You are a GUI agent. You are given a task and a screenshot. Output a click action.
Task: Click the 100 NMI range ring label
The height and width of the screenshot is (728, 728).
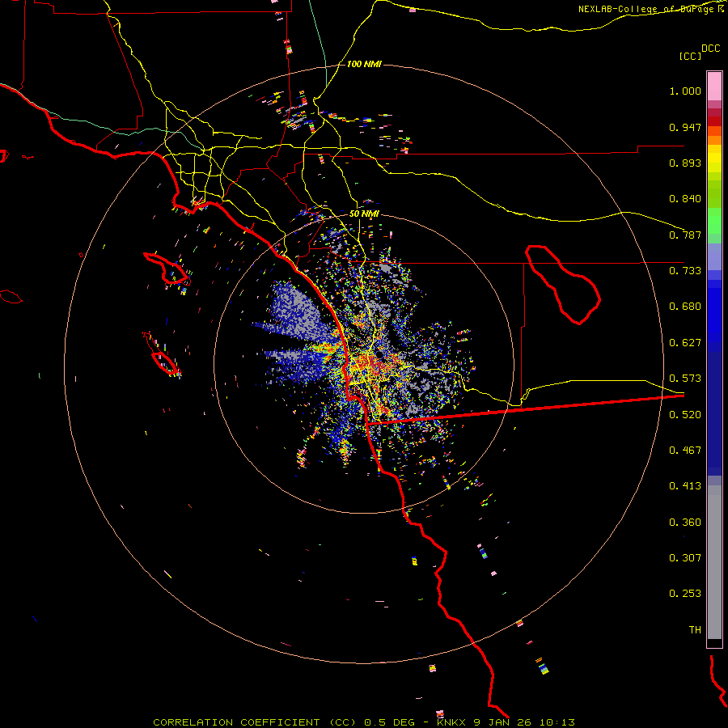tap(364, 64)
